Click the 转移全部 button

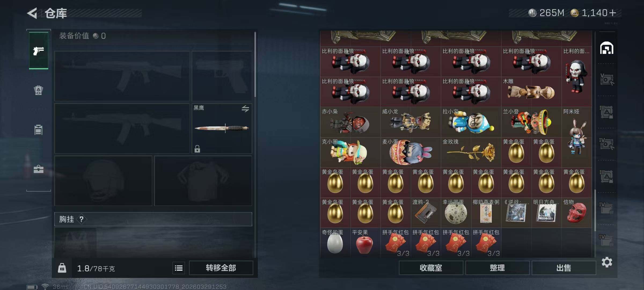[221, 268]
